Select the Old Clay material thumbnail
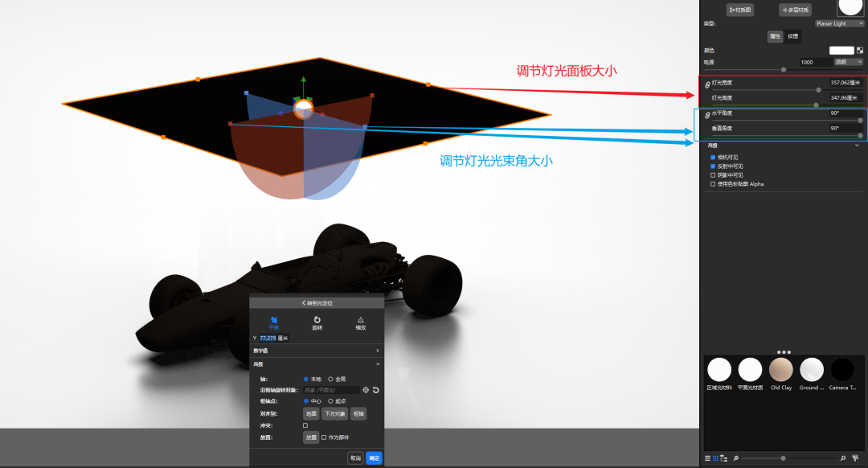This screenshot has width=868, height=468. (x=781, y=369)
